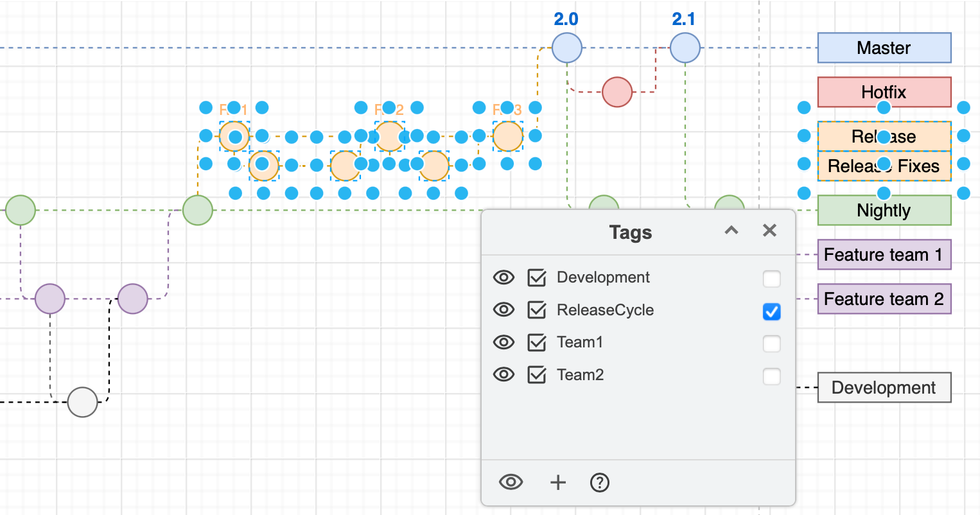The width and height of the screenshot is (980, 515).
Task: Select the orange F.2 feature node
Action: pos(389,135)
